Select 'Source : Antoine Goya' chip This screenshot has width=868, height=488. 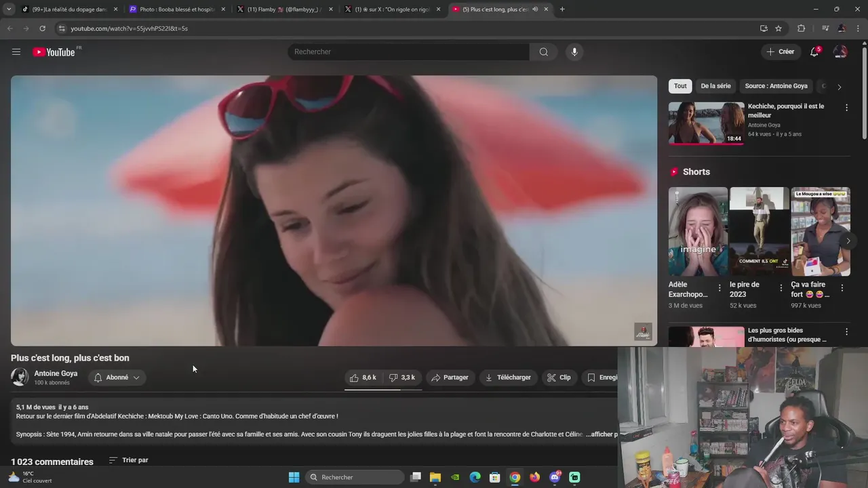[776, 86]
